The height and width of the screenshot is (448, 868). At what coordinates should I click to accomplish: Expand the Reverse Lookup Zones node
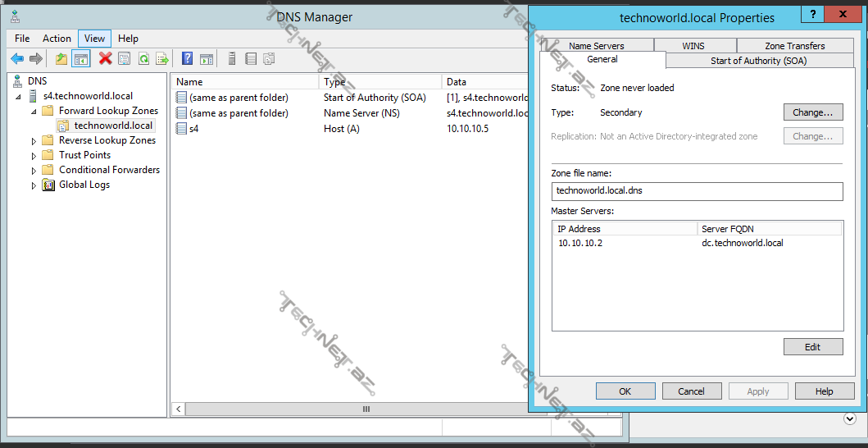coord(34,141)
